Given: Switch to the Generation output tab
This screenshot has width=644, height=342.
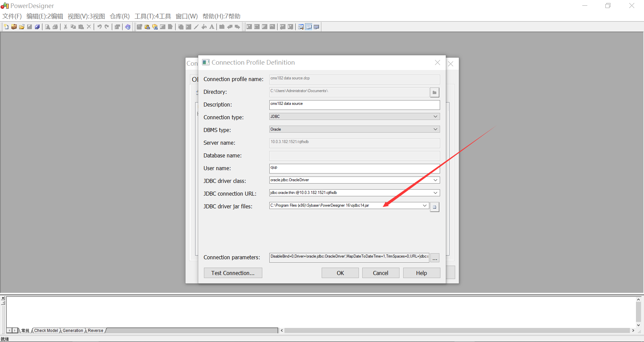Looking at the screenshot, I should click(73, 331).
